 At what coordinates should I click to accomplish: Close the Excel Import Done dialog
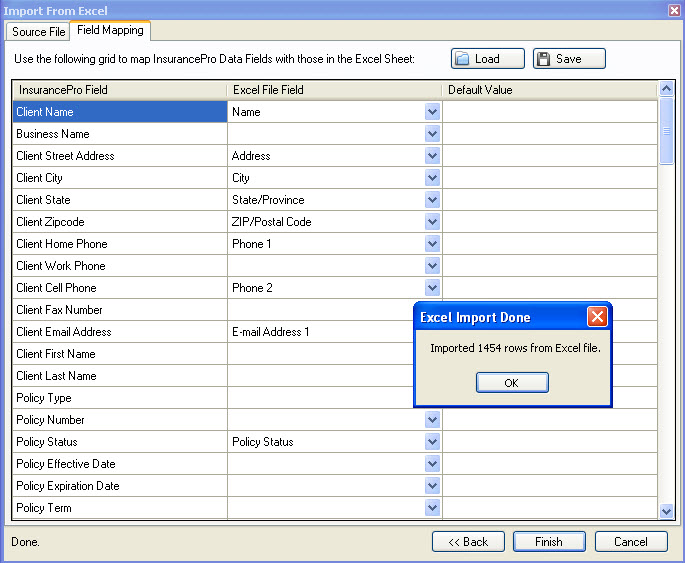tap(597, 317)
